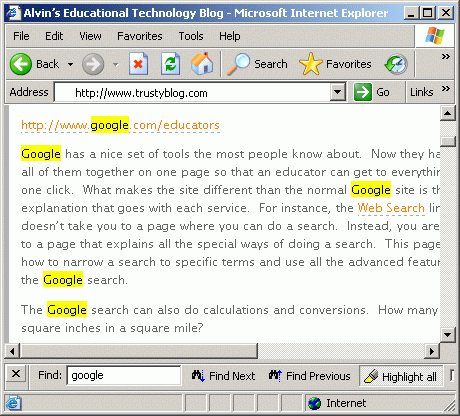
Task: Click Find Next button
Action: point(223,376)
